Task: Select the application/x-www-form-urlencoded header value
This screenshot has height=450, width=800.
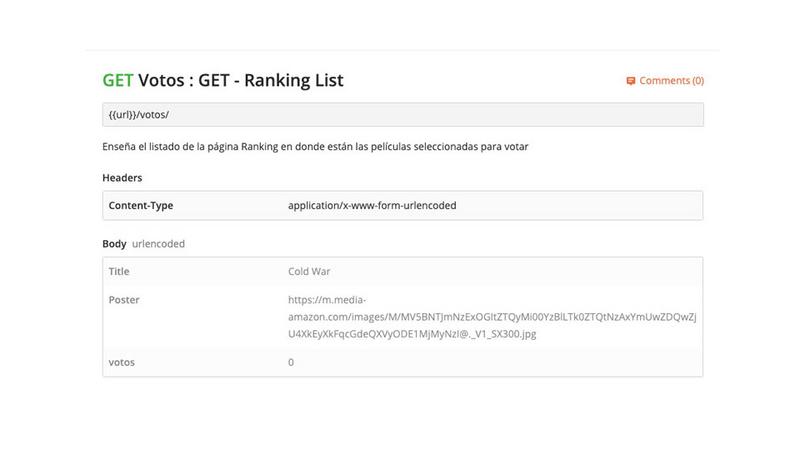Action: (x=372, y=206)
